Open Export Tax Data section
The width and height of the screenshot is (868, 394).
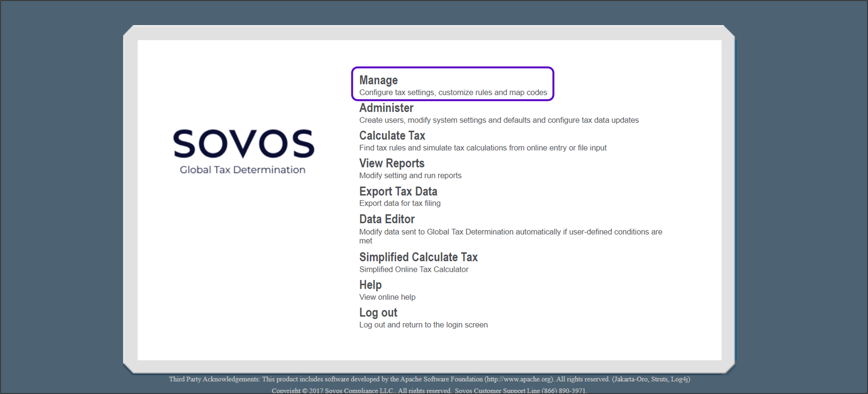(398, 191)
